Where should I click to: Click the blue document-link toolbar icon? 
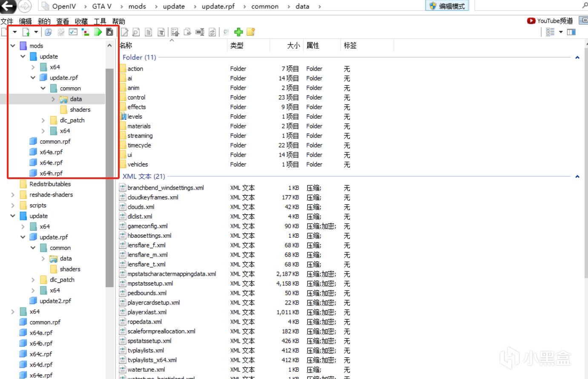(x=48, y=32)
